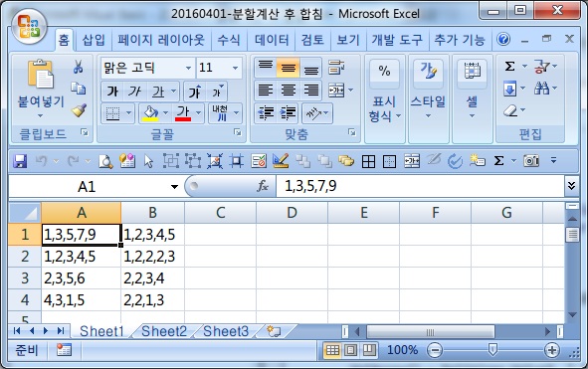Open the 수식 ribbon tab
588x369 pixels.
click(x=228, y=40)
